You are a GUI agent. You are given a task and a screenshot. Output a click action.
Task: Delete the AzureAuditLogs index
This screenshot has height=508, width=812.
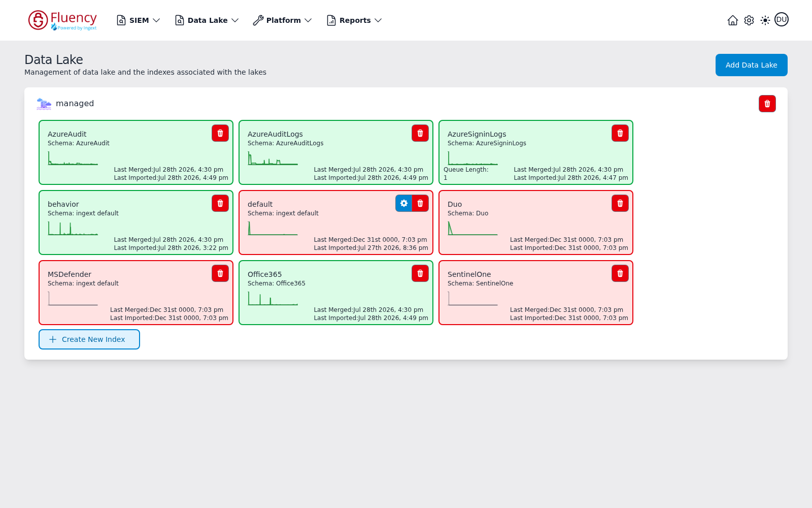pyautogui.click(x=420, y=133)
